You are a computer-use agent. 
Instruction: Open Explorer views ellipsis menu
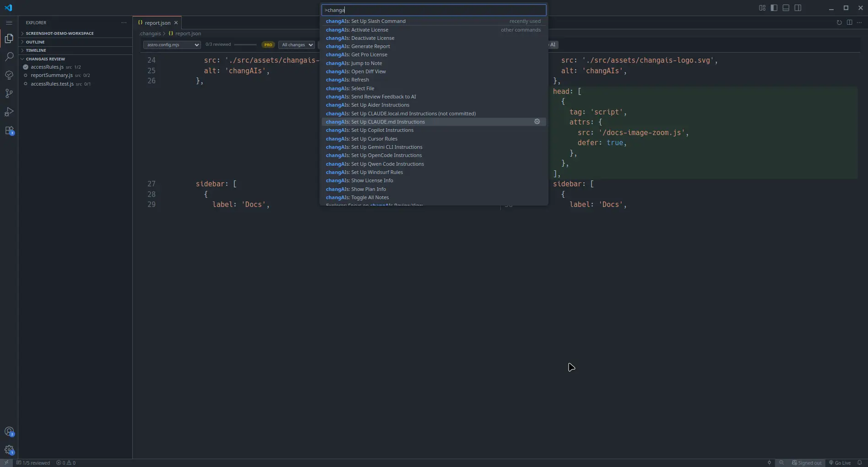[x=124, y=22]
